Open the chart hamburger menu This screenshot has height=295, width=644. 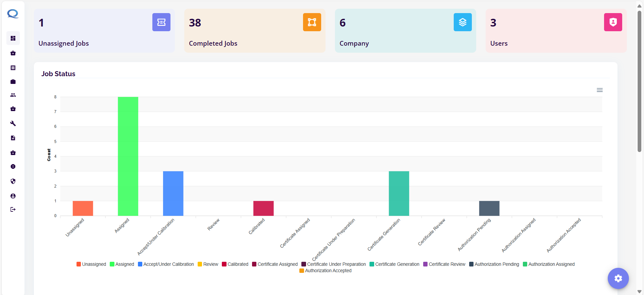(599, 90)
